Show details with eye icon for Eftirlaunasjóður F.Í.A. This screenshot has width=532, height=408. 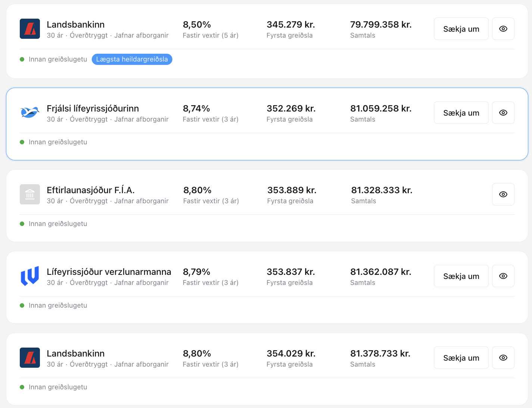[x=503, y=194]
